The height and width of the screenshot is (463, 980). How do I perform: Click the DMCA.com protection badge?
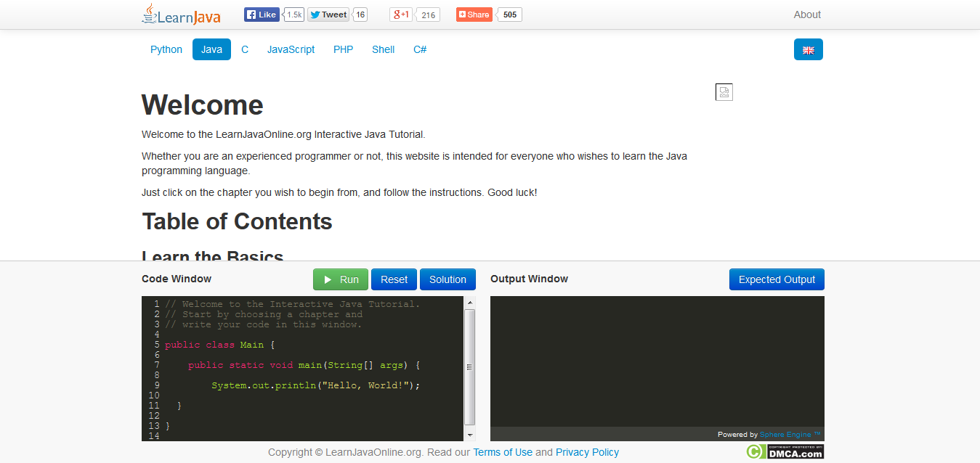coord(785,451)
